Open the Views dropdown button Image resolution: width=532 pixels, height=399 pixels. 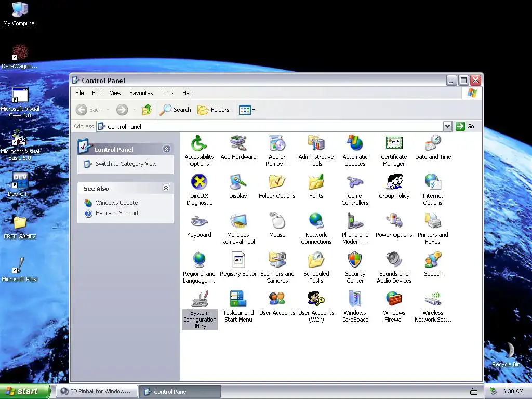247,110
